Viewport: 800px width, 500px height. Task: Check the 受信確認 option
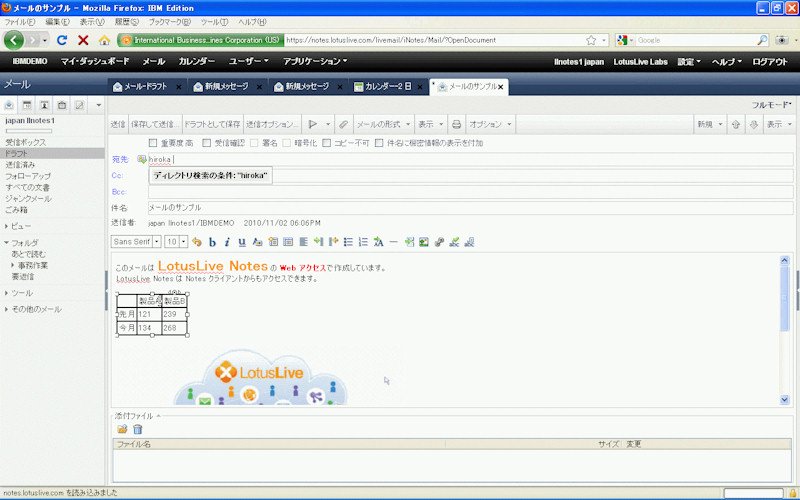[206, 143]
